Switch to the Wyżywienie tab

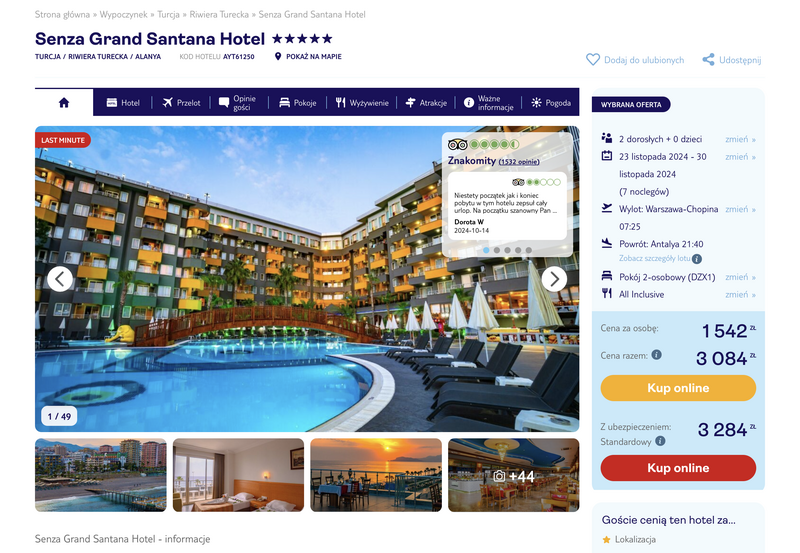pos(362,103)
